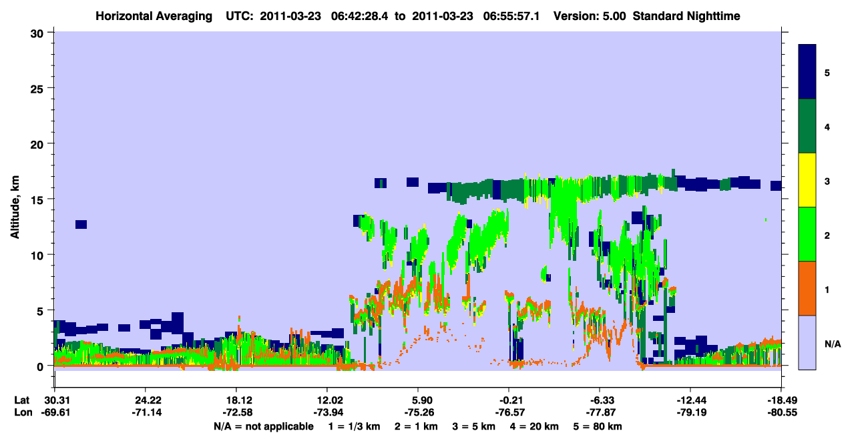Click the longitude value -79.19

690,412
